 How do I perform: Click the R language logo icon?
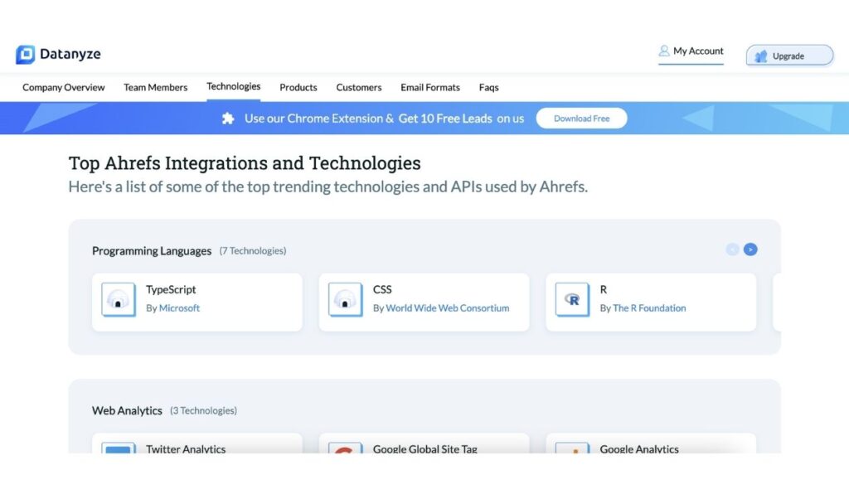pos(572,299)
